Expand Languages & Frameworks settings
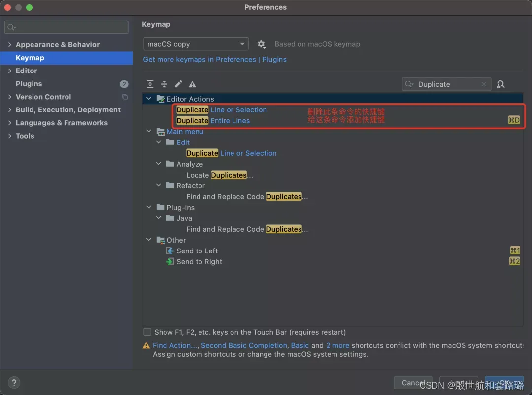532x395 pixels. (x=9, y=123)
